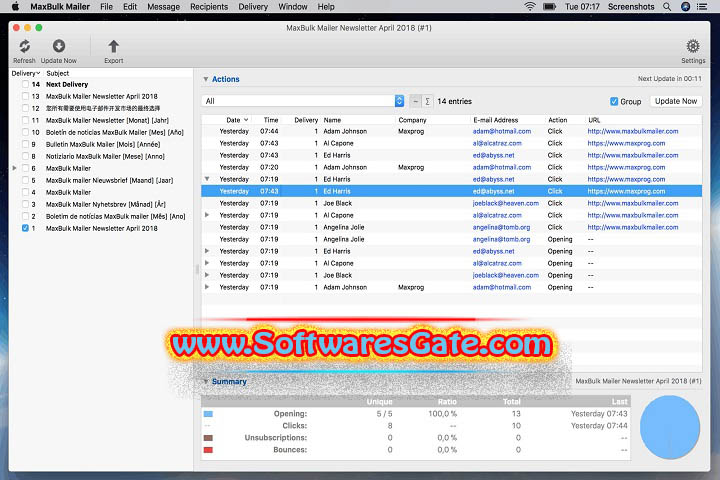720x480 pixels.
Task: Click the Siri icon in menu bar
Action: [685, 6]
